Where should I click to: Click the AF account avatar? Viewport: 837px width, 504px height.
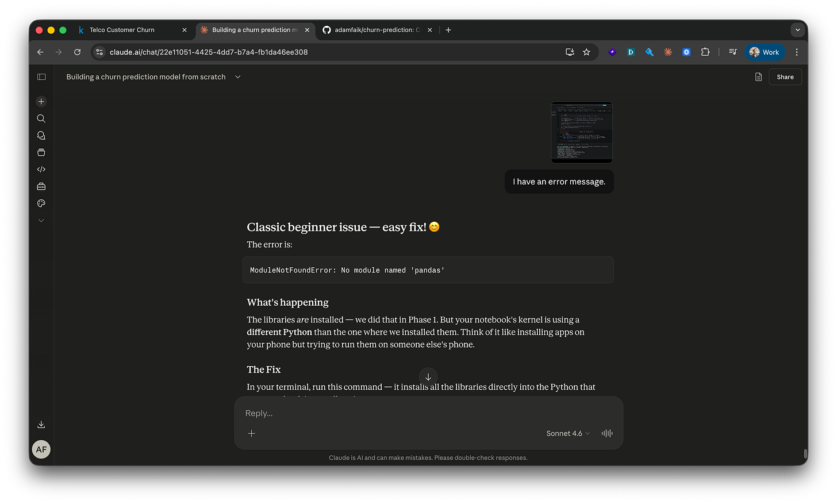coord(41,449)
